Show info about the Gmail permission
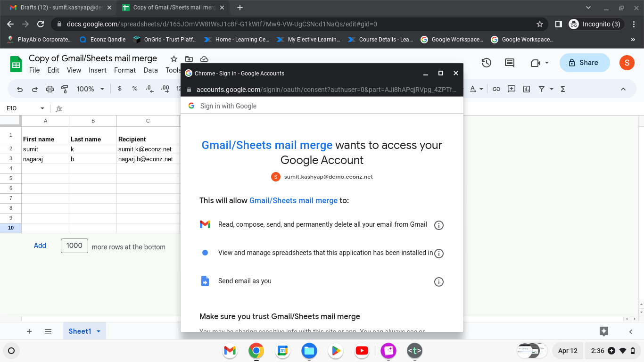Viewport: 644px width, 362px height. click(x=438, y=225)
